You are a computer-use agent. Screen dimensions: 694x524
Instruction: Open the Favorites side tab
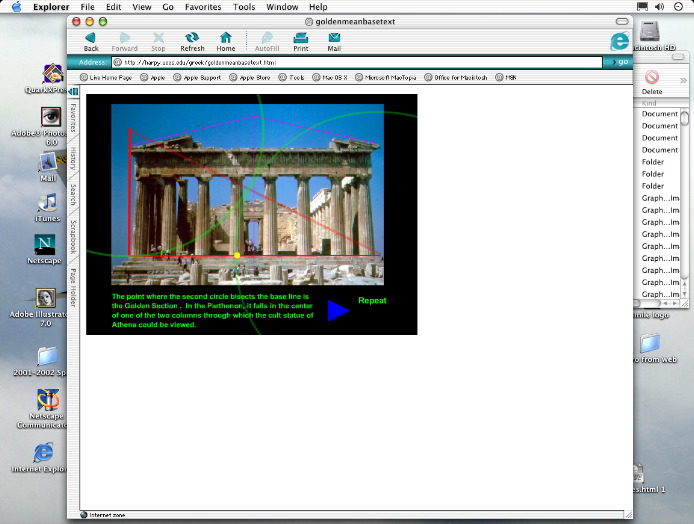pyautogui.click(x=73, y=118)
